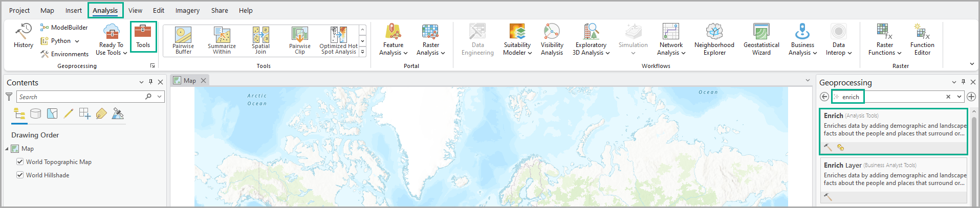Launch ModelBuilder
This screenshot has width=980, height=208.
(x=64, y=28)
